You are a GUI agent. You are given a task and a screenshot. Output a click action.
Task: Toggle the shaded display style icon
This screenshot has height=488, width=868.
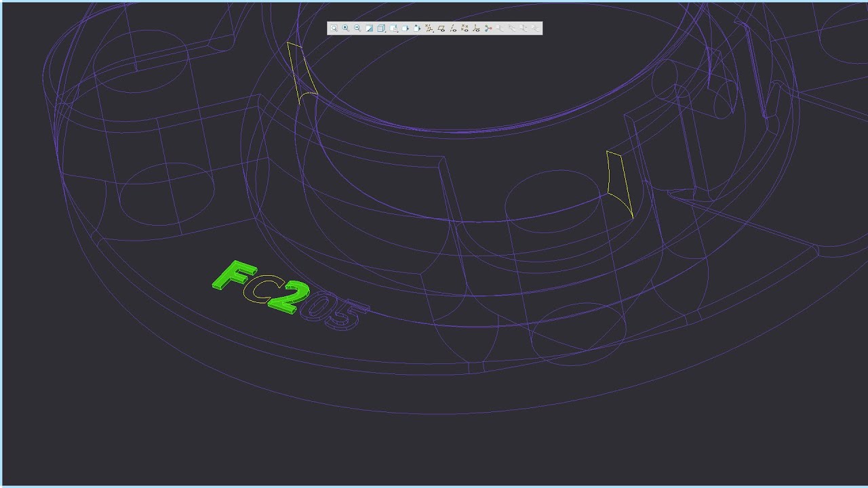coord(369,28)
